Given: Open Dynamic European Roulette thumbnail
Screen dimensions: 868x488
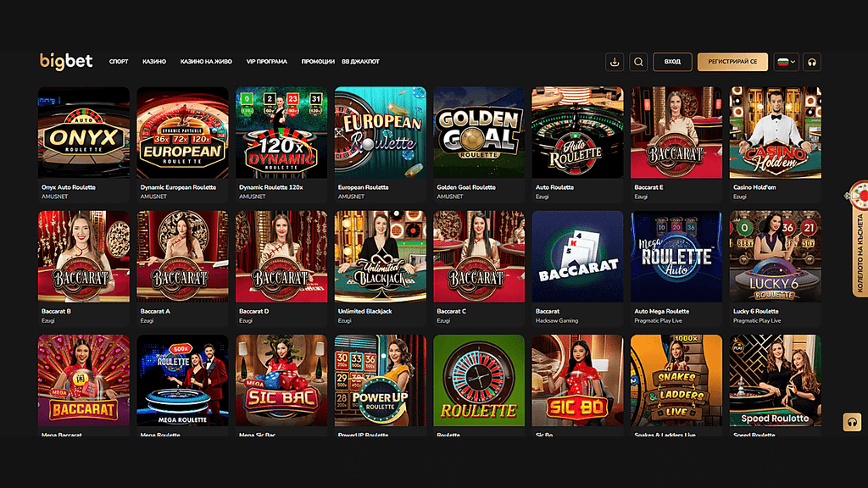Looking at the screenshot, I should click(x=183, y=132).
